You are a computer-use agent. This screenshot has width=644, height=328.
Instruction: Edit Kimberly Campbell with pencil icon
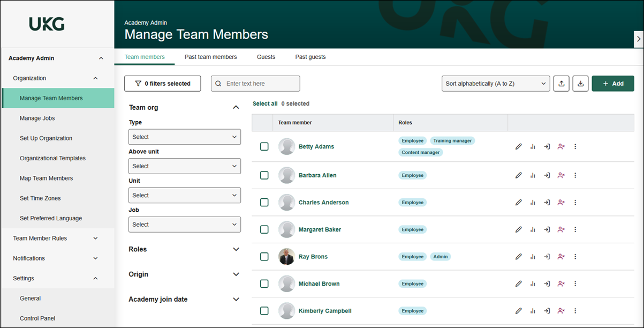[x=518, y=311]
